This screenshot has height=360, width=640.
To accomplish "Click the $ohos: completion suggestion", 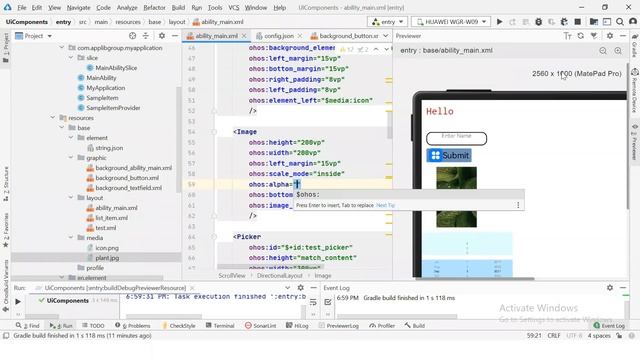I will coord(409,194).
